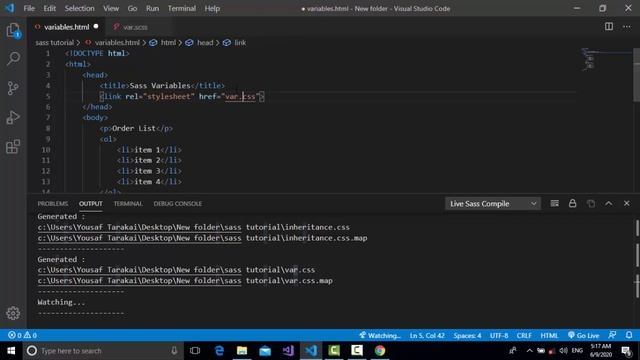This screenshot has height=360, width=640.
Task: Open the var.css.map generated path
Action: click(185, 280)
